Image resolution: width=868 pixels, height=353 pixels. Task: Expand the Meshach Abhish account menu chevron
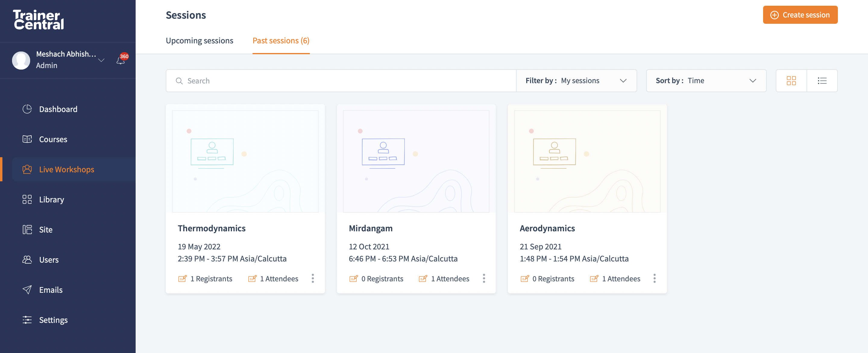click(x=101, y=60)
